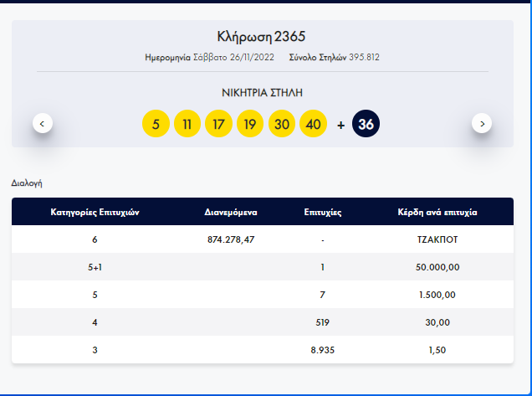This screenshot has width=532, height=396.
Task: Click the Επιτυχίες column header
Action: tap(322, 213)
